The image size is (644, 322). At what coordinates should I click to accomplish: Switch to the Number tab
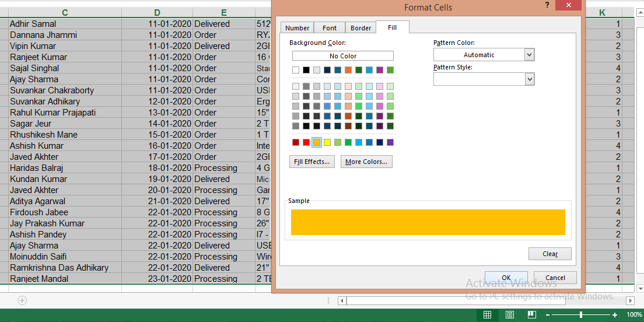tap(297, 28)
